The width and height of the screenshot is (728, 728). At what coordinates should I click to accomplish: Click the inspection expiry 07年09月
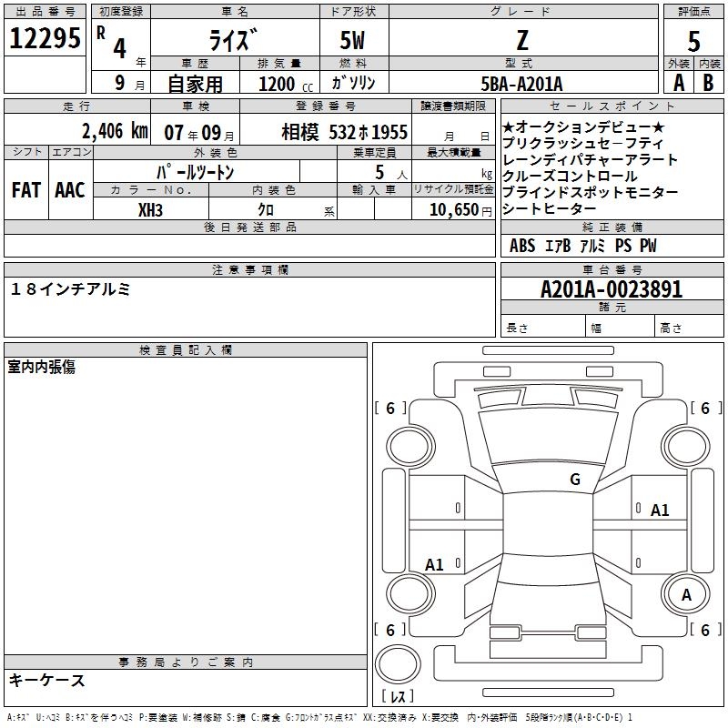[199, 133]
